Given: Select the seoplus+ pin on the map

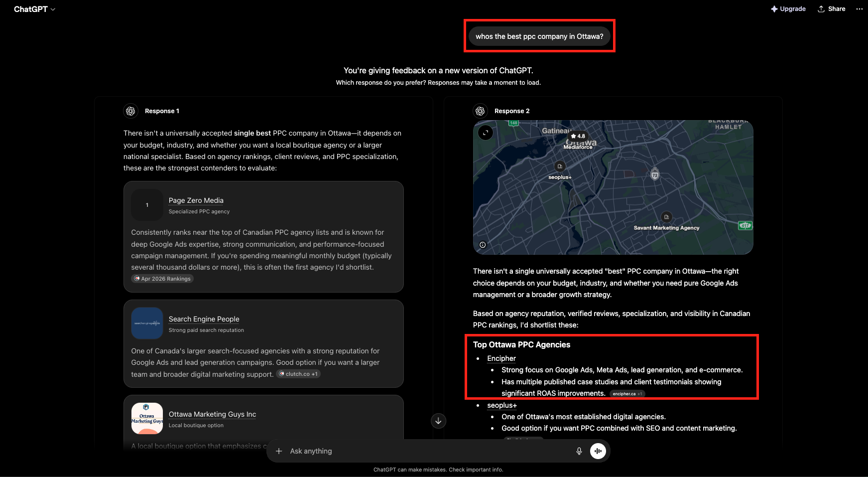Looking at the screenshot, I should (560, 166).
